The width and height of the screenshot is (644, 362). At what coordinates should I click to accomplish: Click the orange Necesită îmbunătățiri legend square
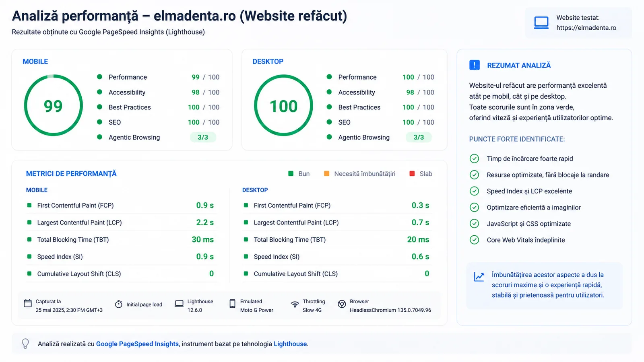click(x=326, y=174)
